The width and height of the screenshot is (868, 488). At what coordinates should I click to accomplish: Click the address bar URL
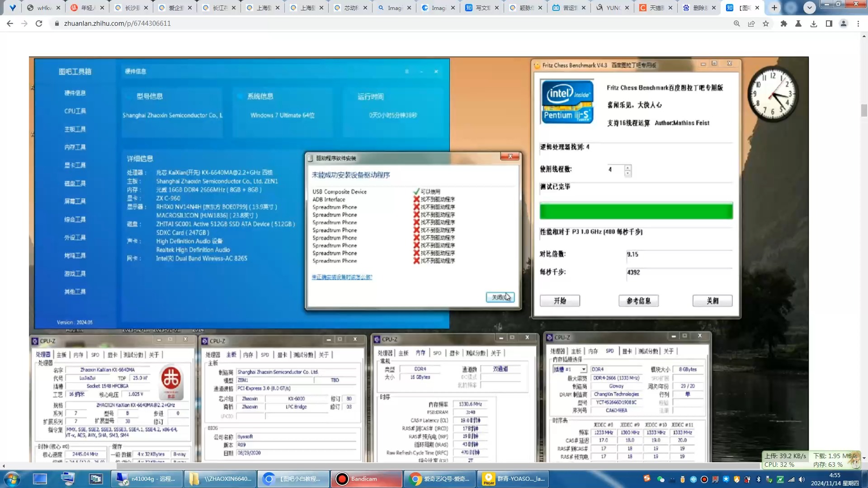(x=118, y=23)
